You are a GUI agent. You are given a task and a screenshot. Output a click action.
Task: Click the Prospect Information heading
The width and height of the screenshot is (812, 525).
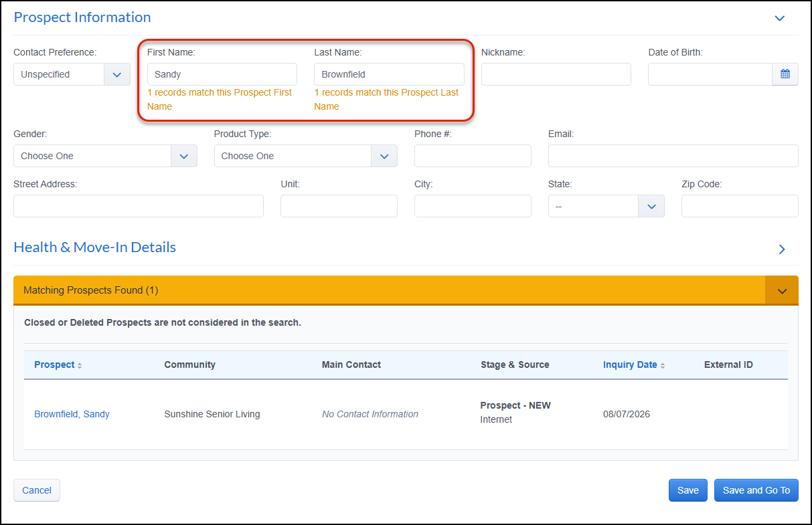[x=82, y=17]
